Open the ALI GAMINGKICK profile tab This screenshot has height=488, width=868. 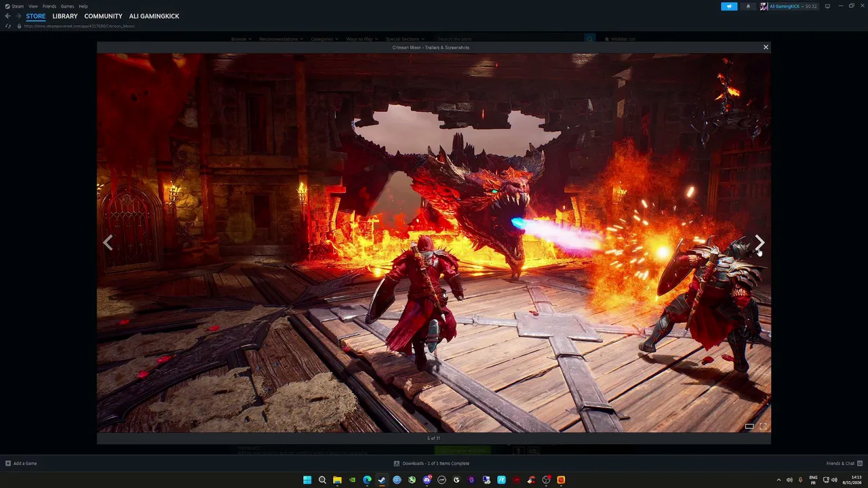click(154, 16)
